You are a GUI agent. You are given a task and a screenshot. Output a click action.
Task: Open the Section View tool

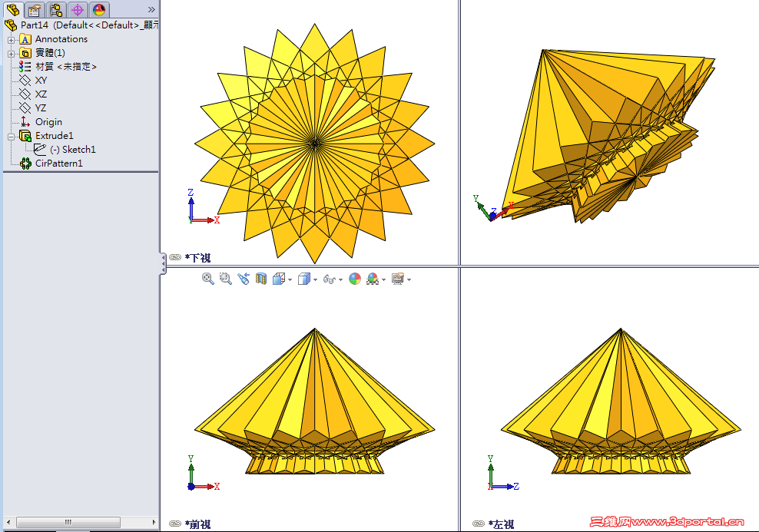coord(261,279)
